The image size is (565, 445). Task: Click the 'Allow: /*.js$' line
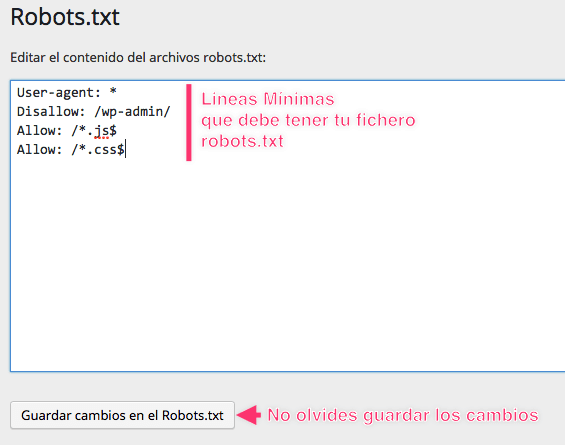67,130
